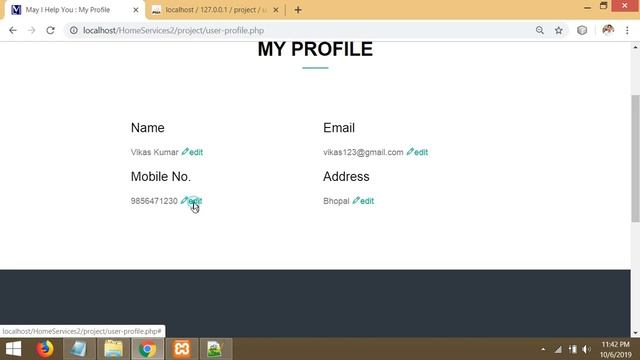This screenshot has height=360, width=640.
Task: Close the My Profile tab
Action: (x=136, y=10)
